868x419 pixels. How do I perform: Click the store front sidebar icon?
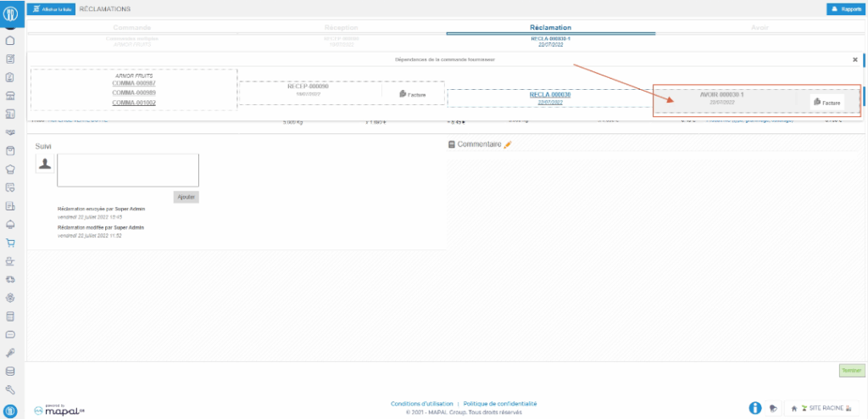(11, 95)
